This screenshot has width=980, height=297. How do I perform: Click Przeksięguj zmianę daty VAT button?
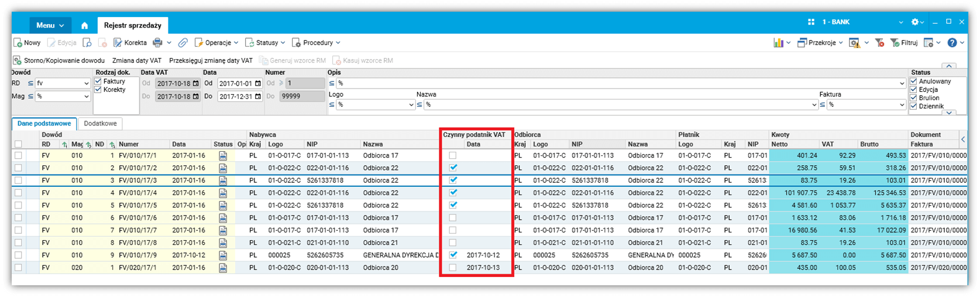click(x=211, y=60)
